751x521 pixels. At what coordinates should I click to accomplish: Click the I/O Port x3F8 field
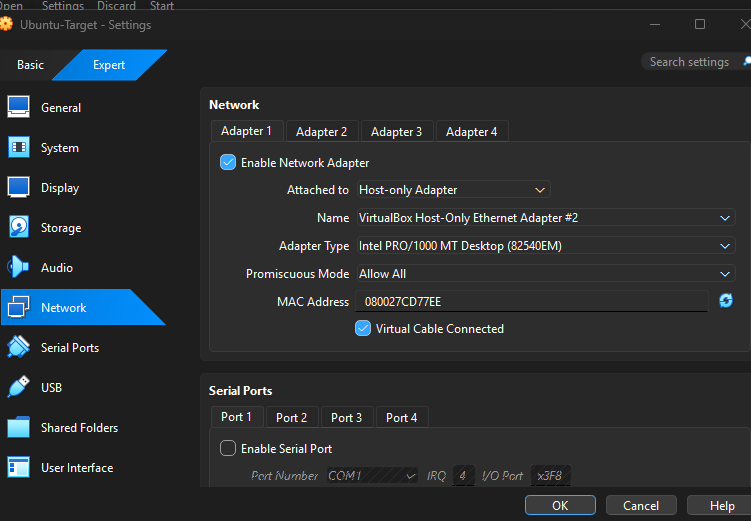click(550, 476)
